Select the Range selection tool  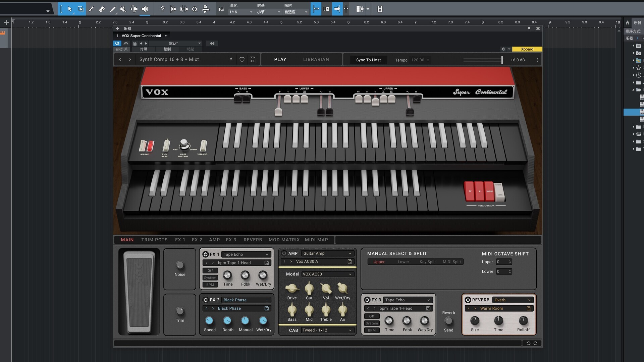pos(81,9)
